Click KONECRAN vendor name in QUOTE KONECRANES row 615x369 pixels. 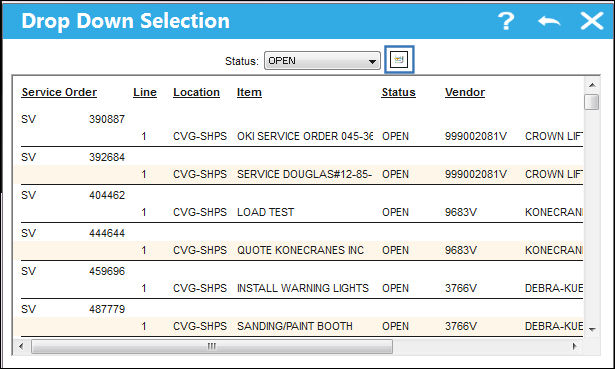click(554, 251)
